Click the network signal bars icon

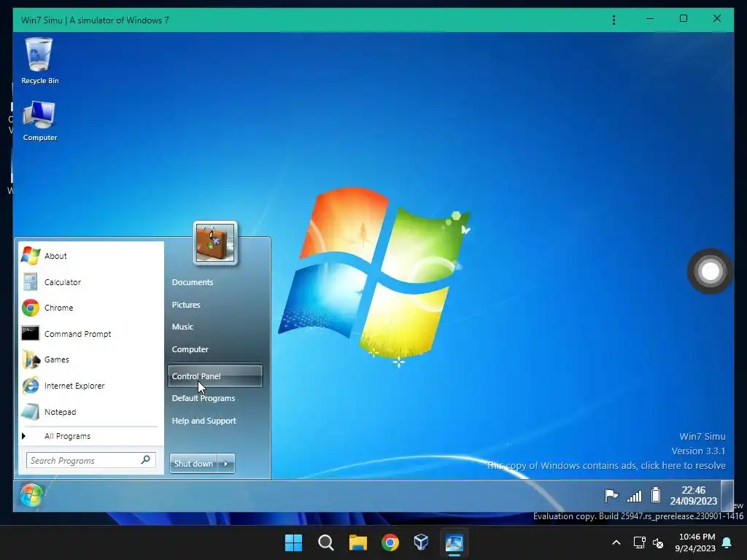click(x=634, y=496)
